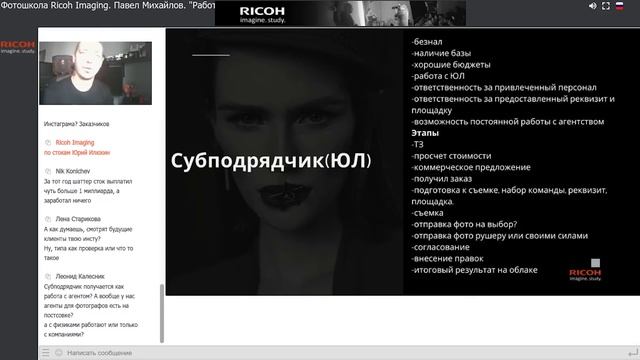Click Nik Konichev's message about шаттер сток
640x360 pixels.
(88, 191)
